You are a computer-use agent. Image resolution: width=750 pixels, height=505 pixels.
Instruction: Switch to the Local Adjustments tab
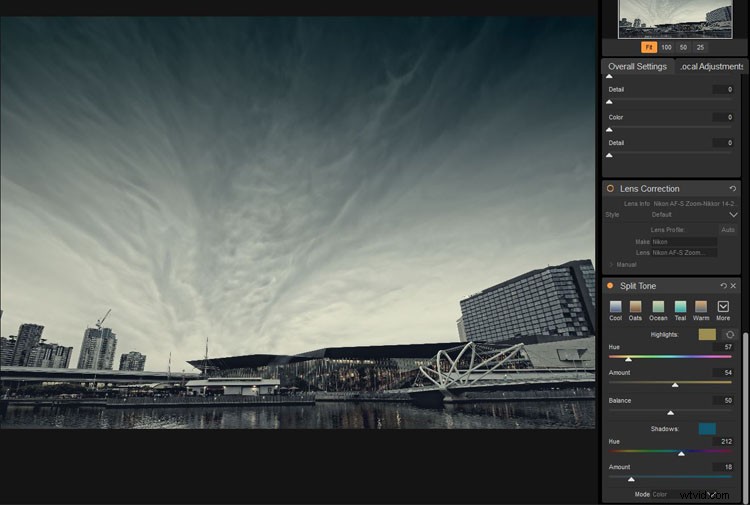pyautogui.click(x=711, y=66)
